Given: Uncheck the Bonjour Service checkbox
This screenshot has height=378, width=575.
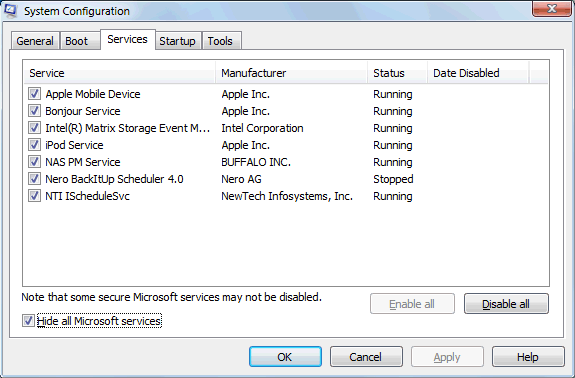Looking at the screenshot, I should [x=34, y=111].
